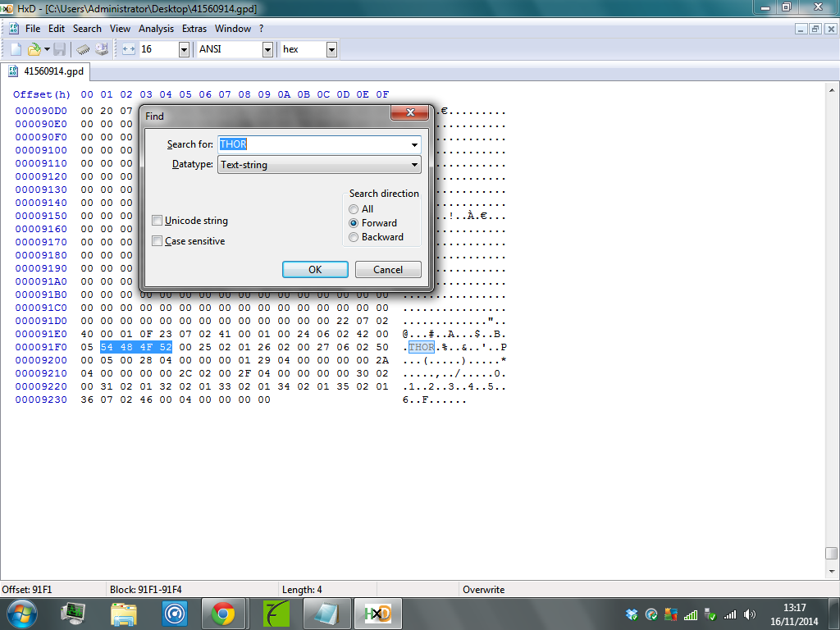Open Google Chrome from the taskbar
Viewport: 840px width, 630px height.
tap(223, 613)
